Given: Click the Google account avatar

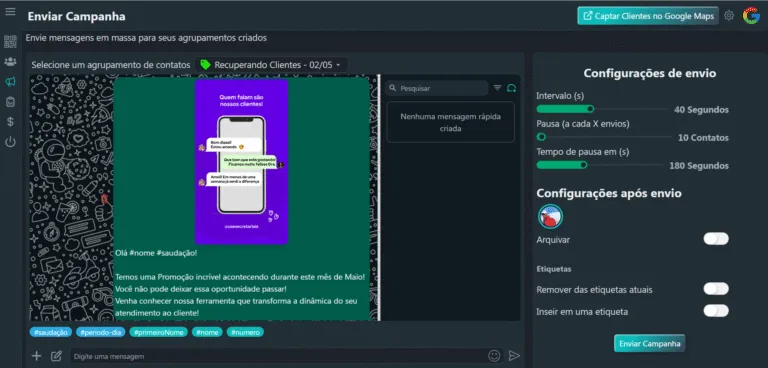Looking at the screenshot, I should pos(751,16).
